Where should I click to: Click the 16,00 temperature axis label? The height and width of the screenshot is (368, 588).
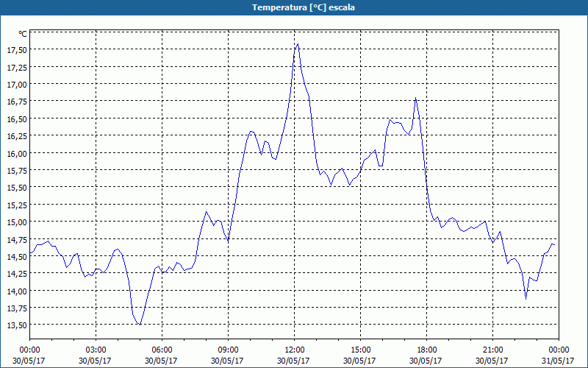tap(17, 153)
